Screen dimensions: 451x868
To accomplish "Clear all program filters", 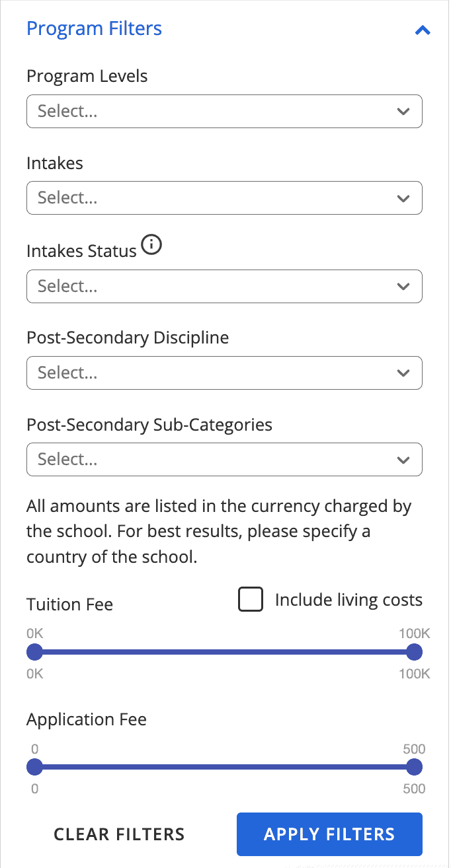I will tap(119, 834).
